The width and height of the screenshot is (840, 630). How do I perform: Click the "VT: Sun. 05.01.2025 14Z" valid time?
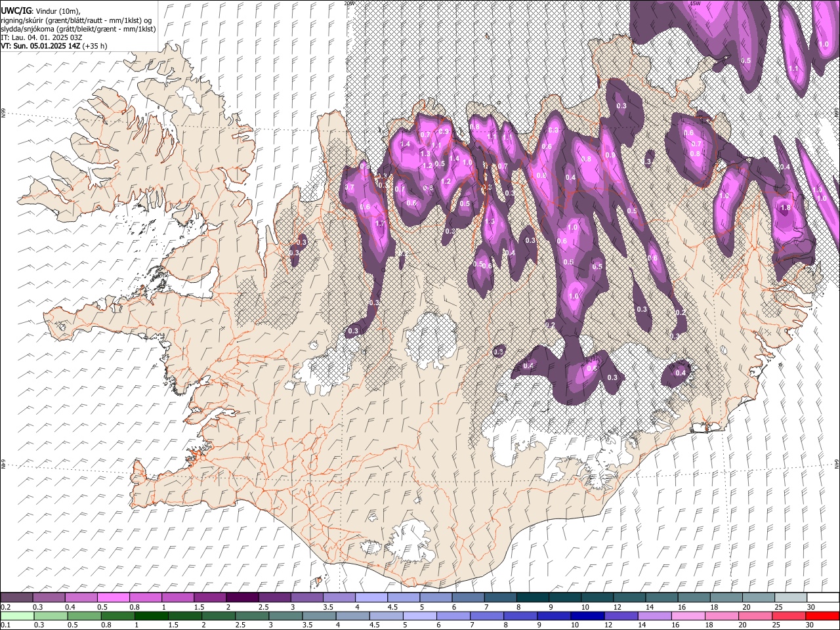[x=41, y=46]
